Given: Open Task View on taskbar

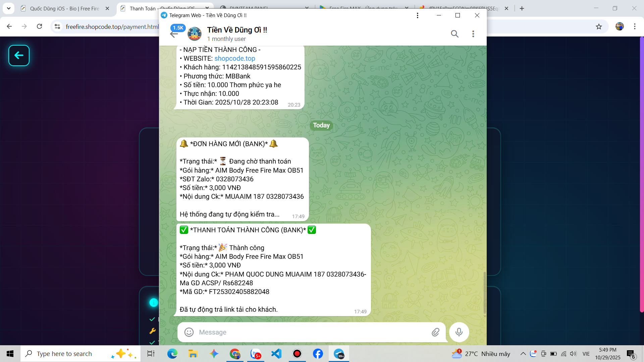Looking at the screenshot, I should [x=151, y=354].
